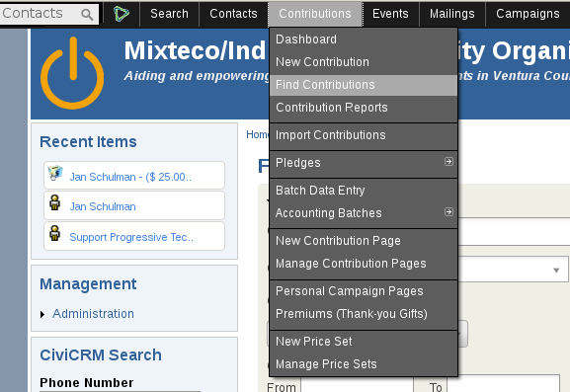Open the Search menu
Viewport: 570px width, 392px height.
click(x=169, y=14)
